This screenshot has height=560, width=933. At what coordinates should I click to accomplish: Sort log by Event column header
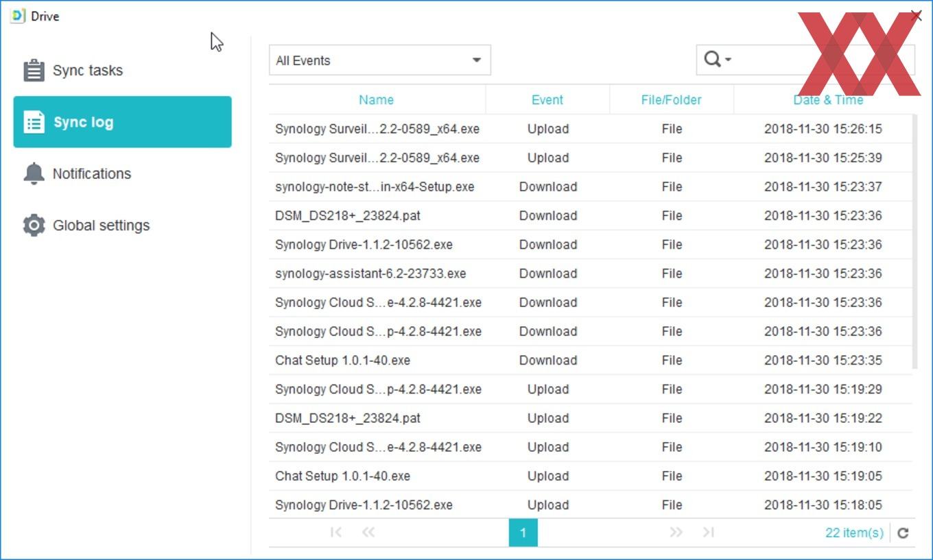click(547, 100)
